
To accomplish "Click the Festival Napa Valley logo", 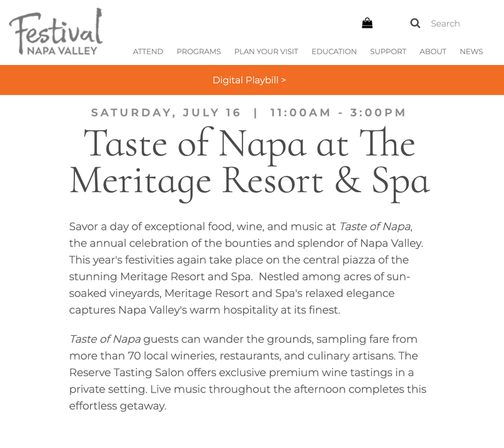I will tap(56, 32).
